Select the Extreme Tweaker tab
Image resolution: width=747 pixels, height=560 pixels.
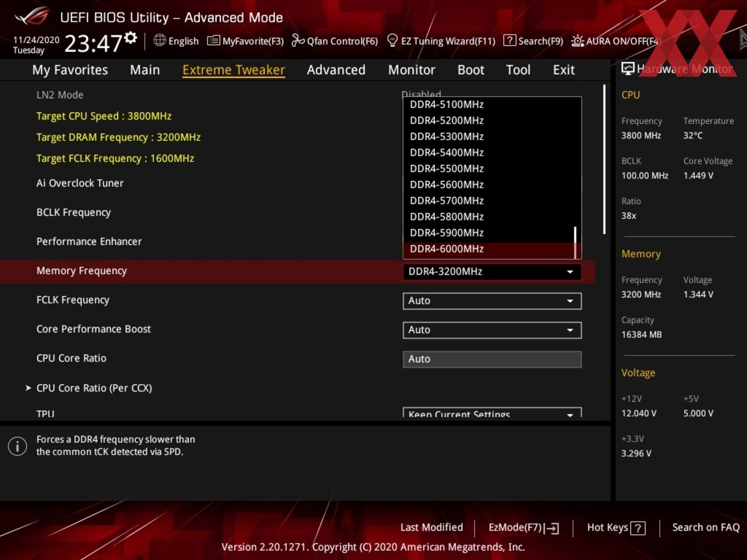coord(233,70)
